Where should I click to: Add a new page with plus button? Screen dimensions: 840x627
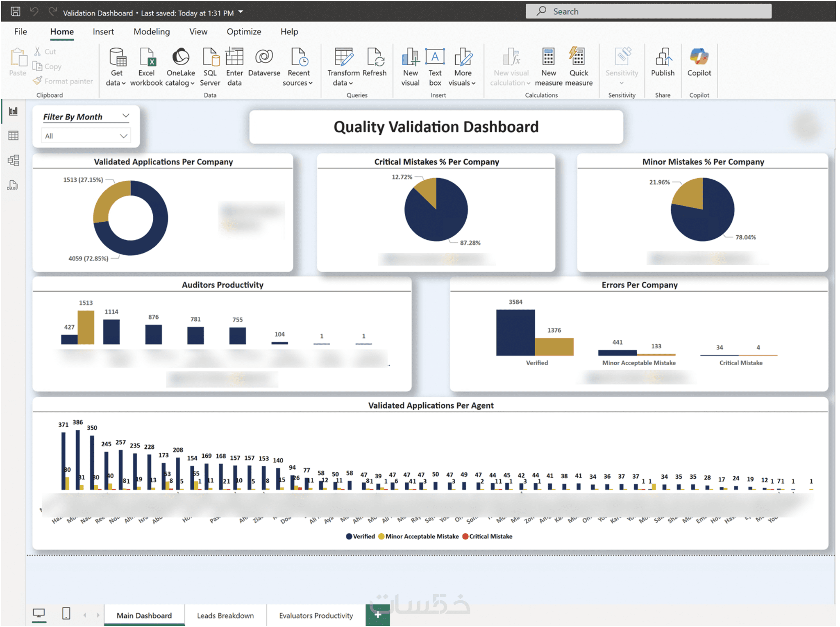[x=378, y=615]
